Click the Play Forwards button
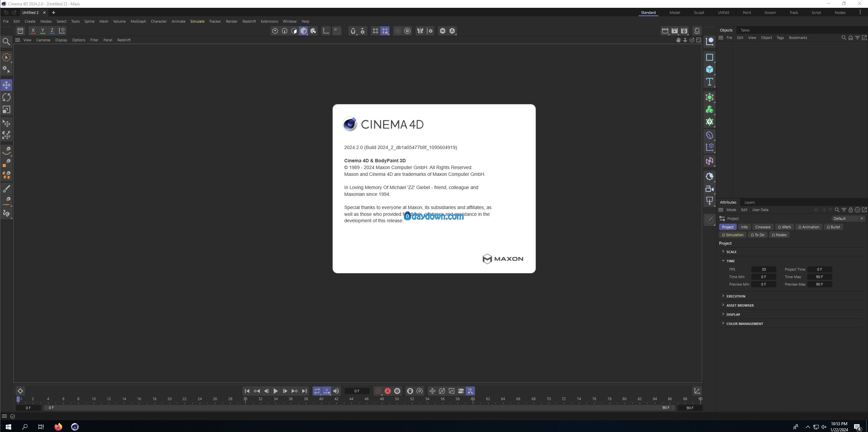 point(275,391)
